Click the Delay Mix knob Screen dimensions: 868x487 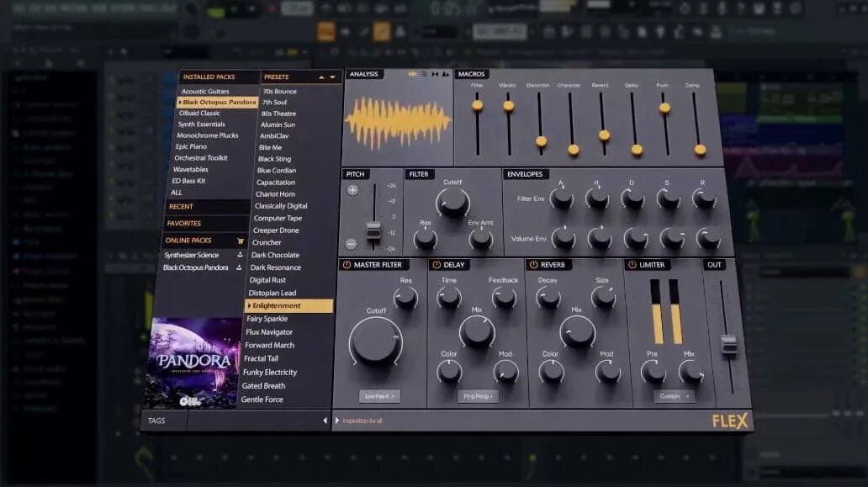(x=477, y=331)
